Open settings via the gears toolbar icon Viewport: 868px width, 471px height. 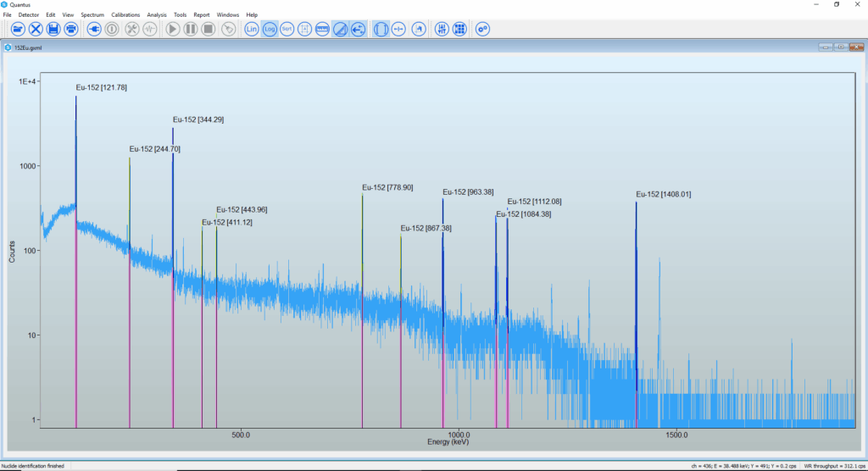[482, 30]
